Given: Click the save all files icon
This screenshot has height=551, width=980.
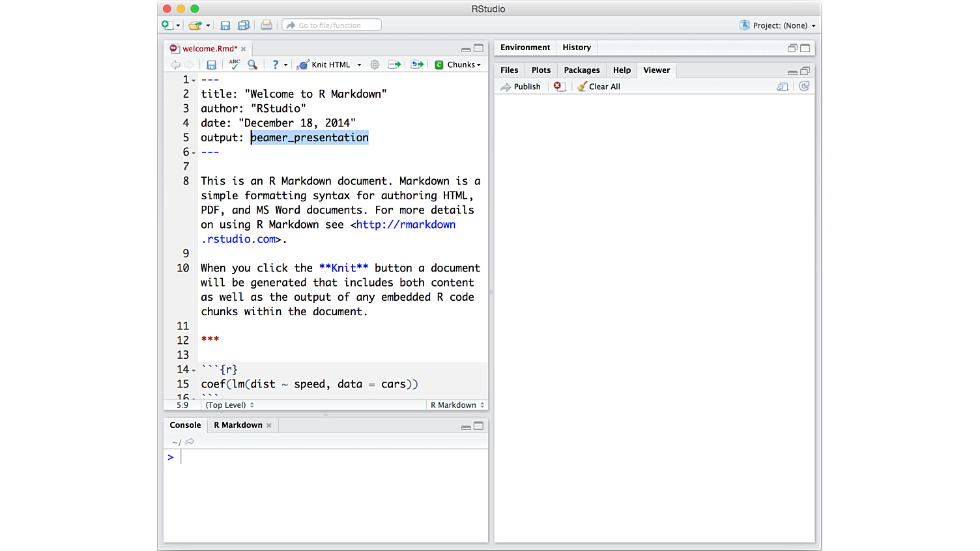Looking at the screenshot, I should click(244, 25).
